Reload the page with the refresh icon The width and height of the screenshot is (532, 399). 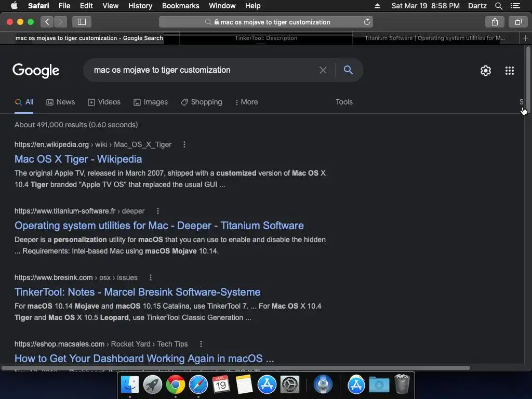pos(367,22)
